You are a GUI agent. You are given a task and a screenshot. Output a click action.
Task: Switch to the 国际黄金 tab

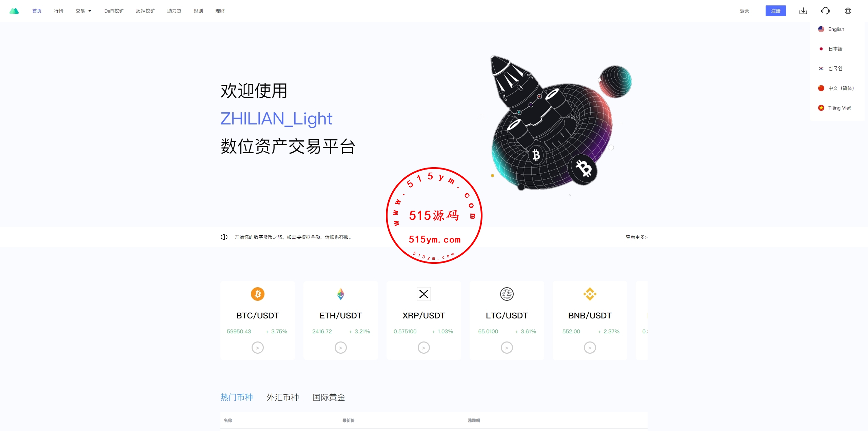[x=329, y=397]
